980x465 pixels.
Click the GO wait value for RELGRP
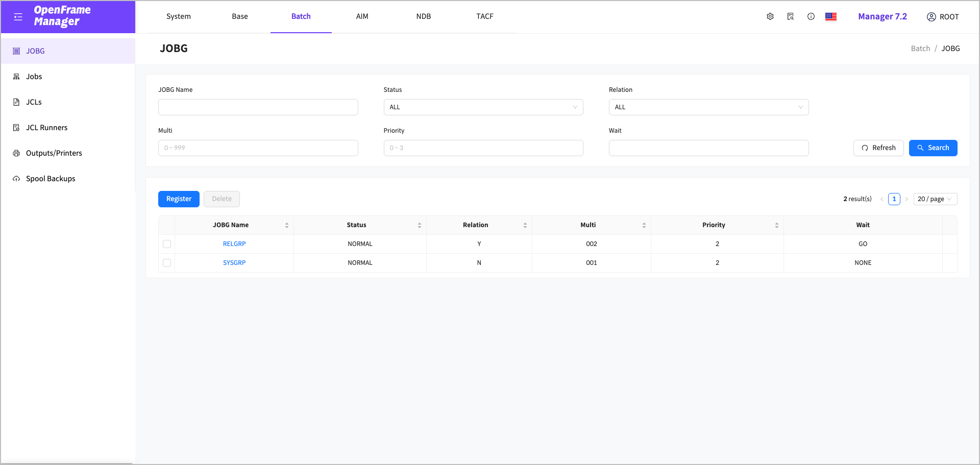click(863, 244)
